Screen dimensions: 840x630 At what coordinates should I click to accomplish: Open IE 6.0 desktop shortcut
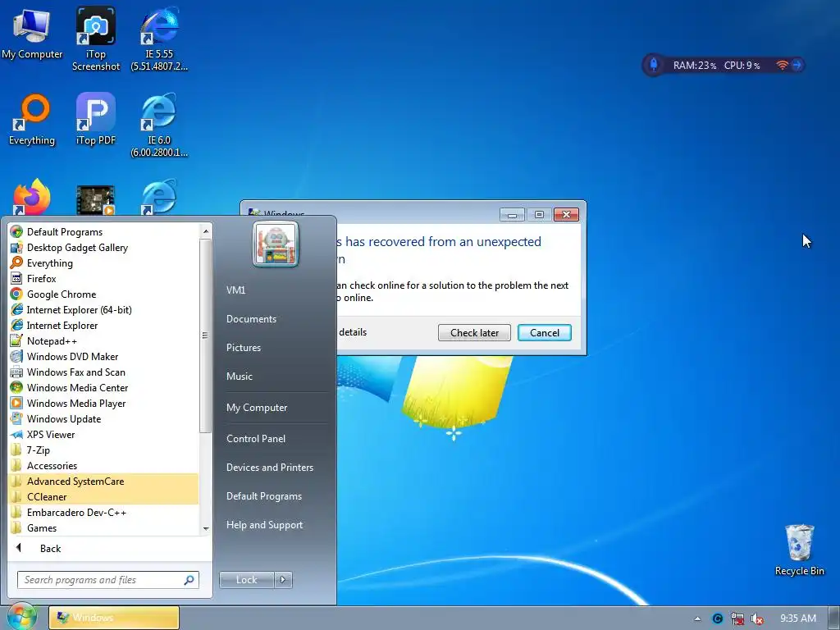click(159, 125)
